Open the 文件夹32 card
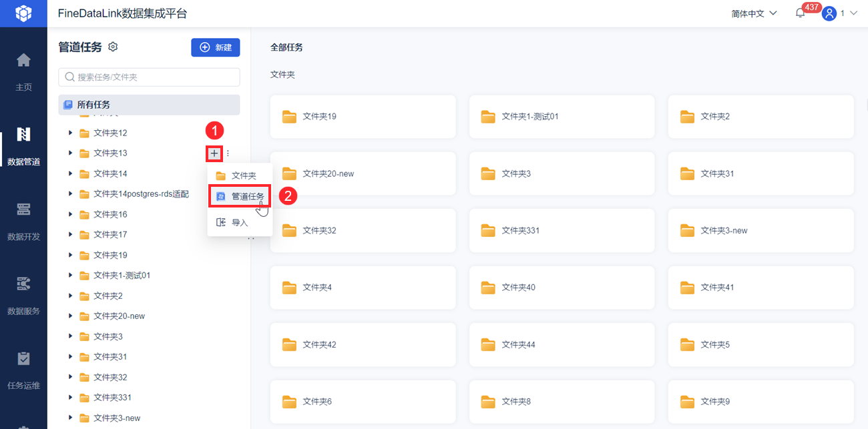The width and height of the screenshot is (868, 429). coord(363,231)
